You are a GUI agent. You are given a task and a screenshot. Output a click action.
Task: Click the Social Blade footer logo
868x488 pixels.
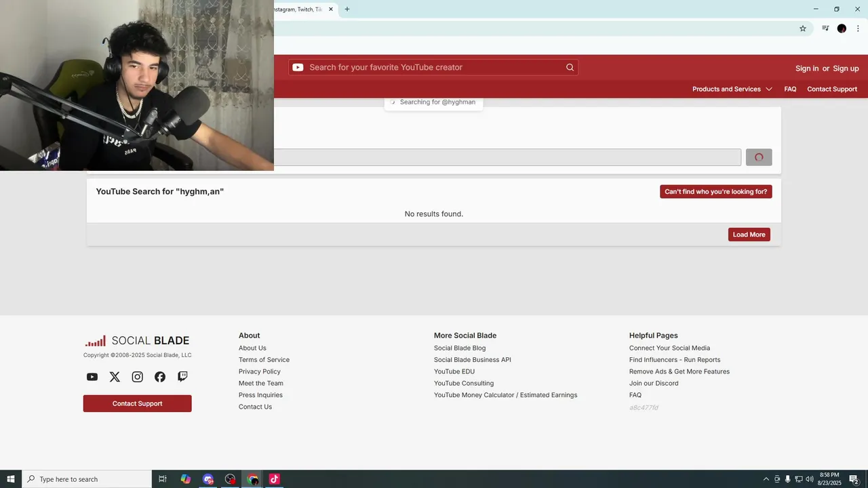137,341
